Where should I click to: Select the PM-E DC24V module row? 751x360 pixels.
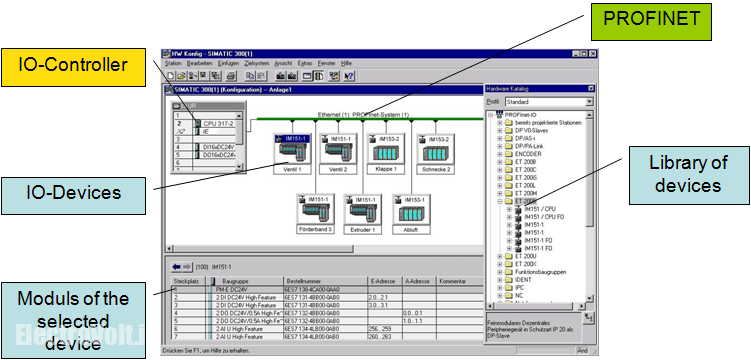(x=327, y=290)
